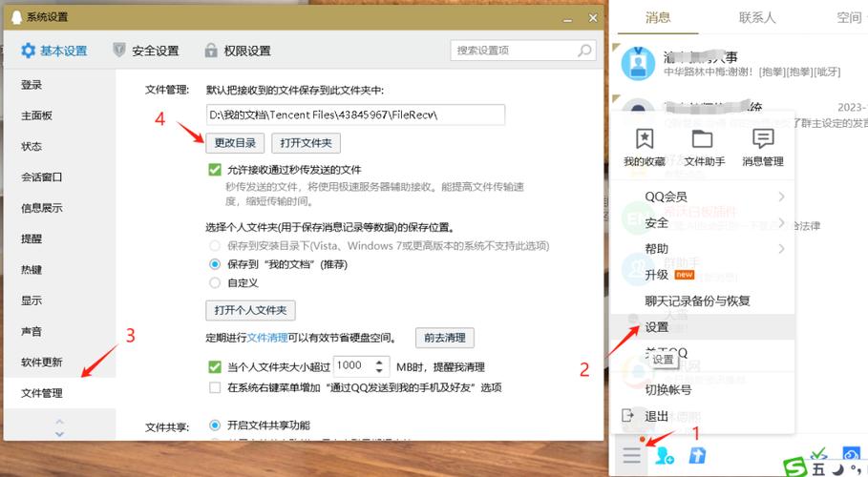
Task: Select 显示 in settings sidebar
Action: [32, 301]
